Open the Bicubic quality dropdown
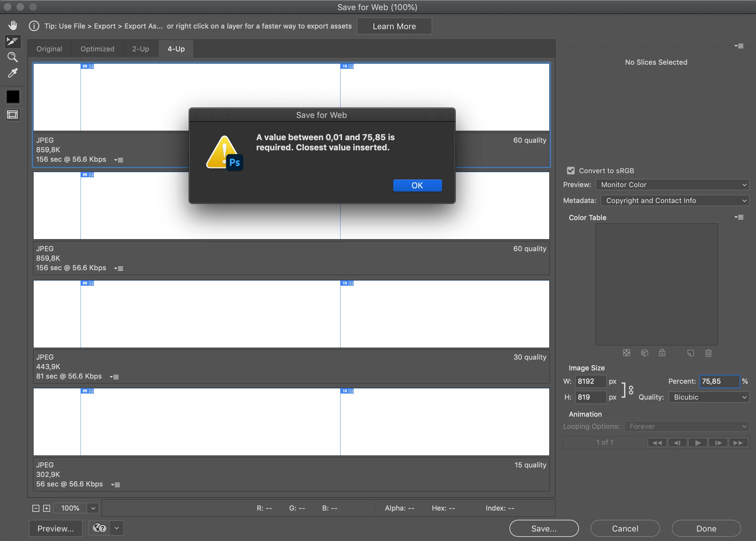Image resolution: width=756 pixels, height=541 pixels. point(709,397)
